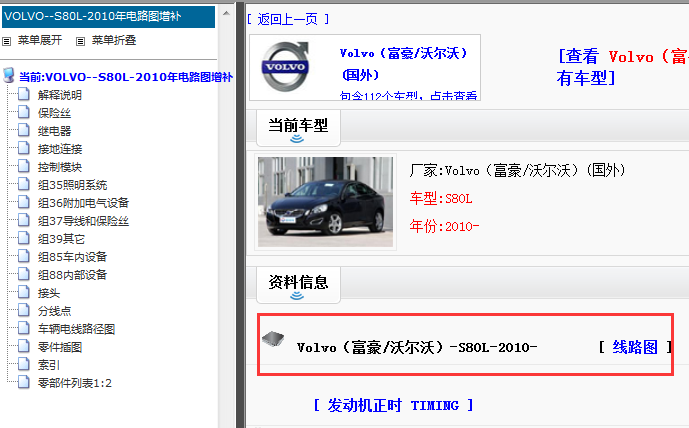
Task: Expand all via 菜单展开 text
Action: 40,40
